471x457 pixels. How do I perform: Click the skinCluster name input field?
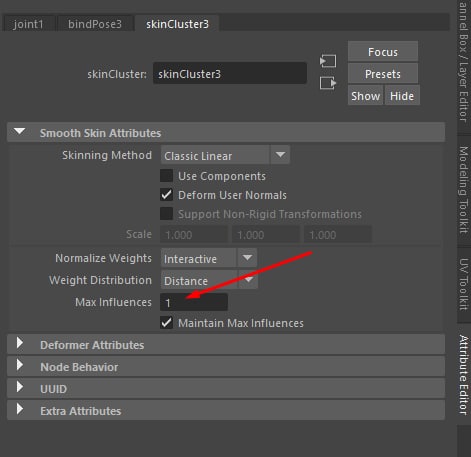[x=230, y=73]
